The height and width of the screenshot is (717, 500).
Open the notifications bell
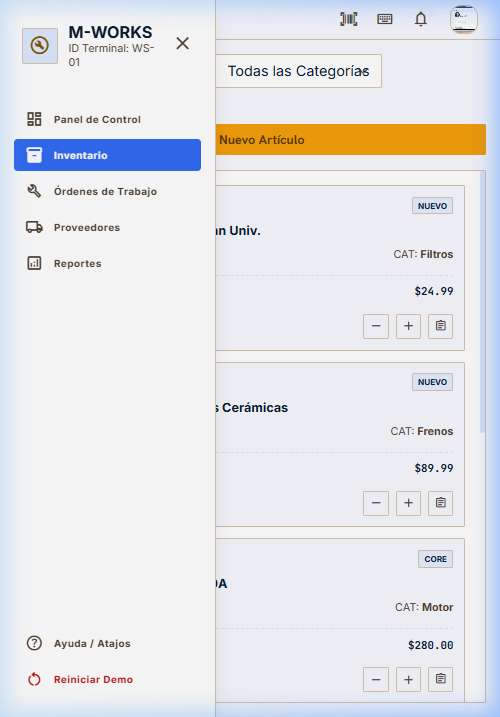click(421, 19)
